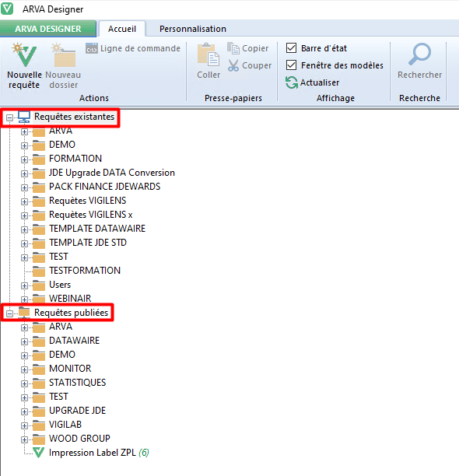459x476 pixels.
Task: Select Impression Label ZPL query icon
Action: coord(39,453)
